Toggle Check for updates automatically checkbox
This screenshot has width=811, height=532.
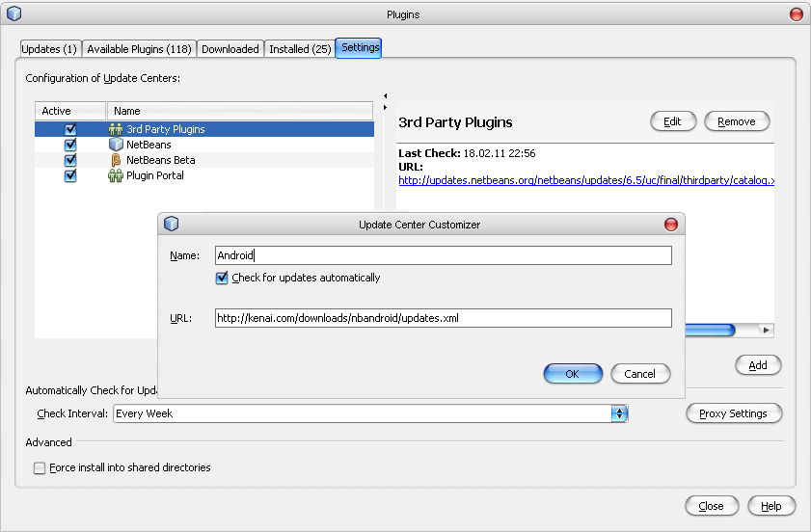222,278
